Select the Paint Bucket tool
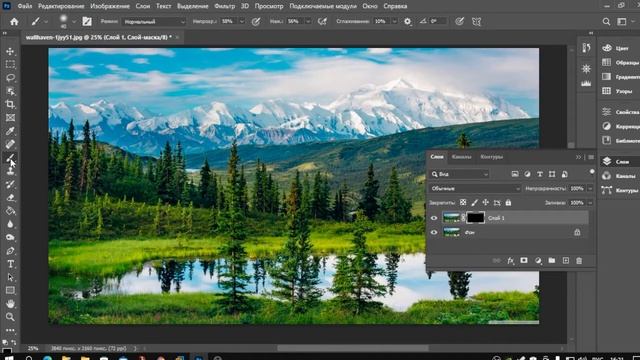 [10, 211]
